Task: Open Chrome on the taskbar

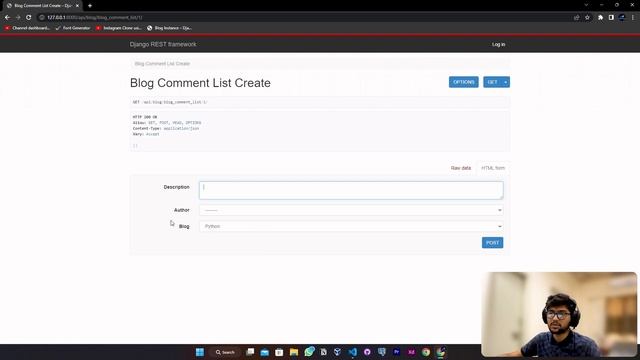Action: click(x=426, y=352)
